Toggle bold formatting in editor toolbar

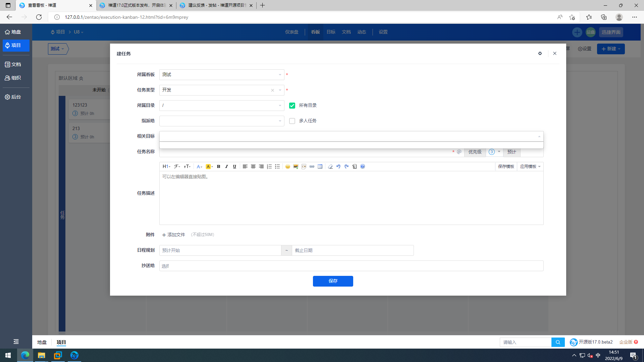[x=218, y=167]
